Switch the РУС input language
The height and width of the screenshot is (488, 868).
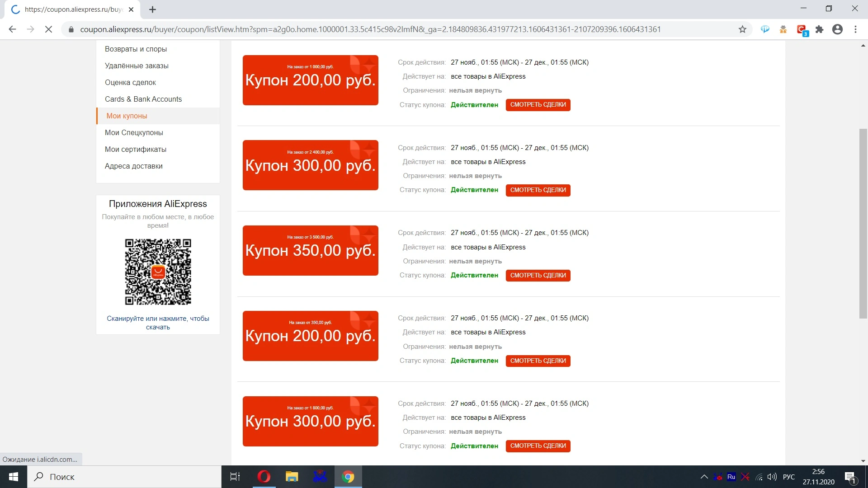789,477
